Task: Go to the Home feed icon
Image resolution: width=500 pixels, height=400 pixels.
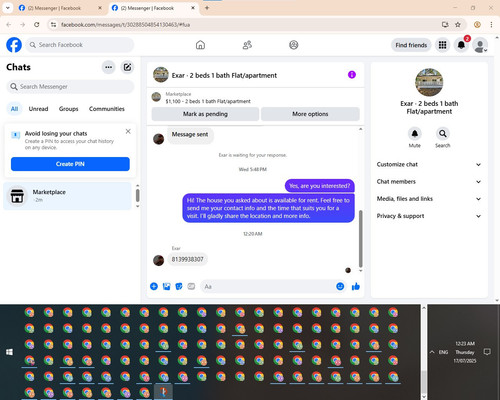Action: pos(200,45)
